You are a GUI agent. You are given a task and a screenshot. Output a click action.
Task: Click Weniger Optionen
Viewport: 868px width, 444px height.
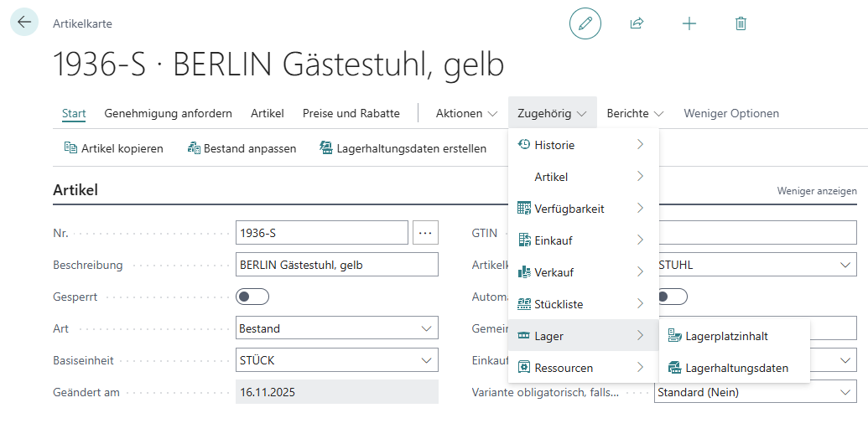tap(731, 113)
